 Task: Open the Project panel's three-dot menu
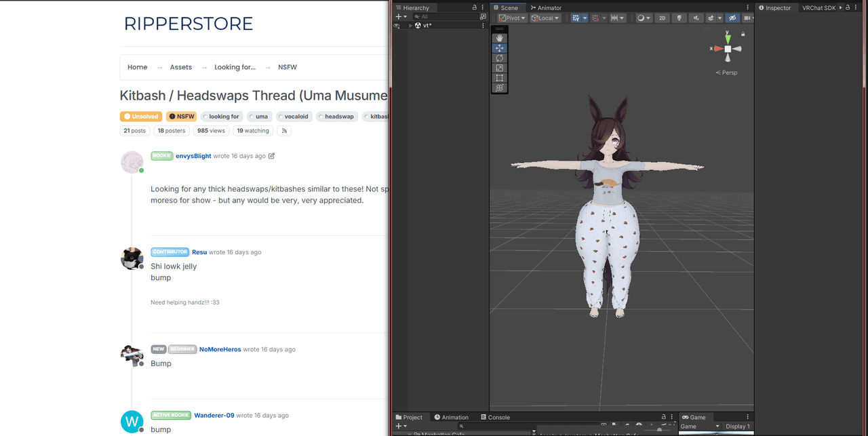(x=672, y=417)
